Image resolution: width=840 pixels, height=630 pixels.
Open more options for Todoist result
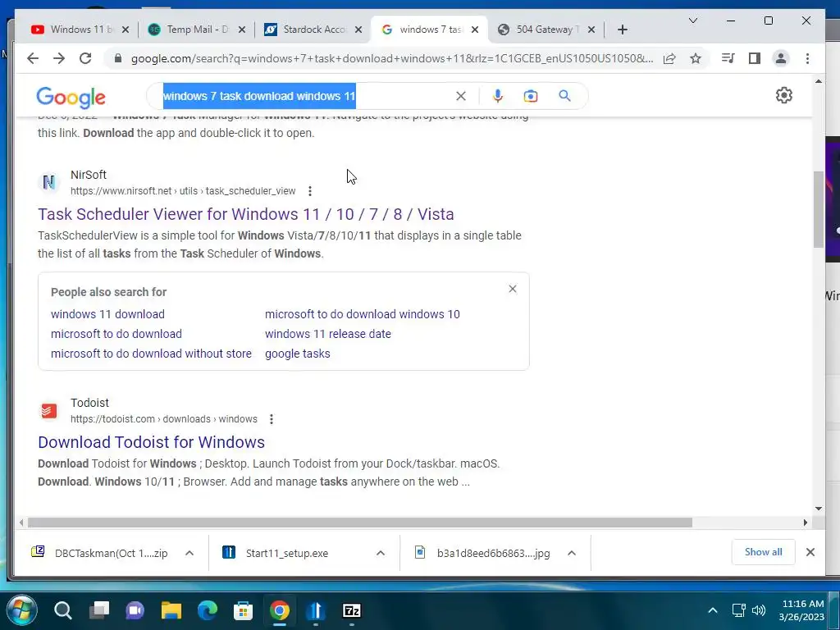tap(272, 419)
